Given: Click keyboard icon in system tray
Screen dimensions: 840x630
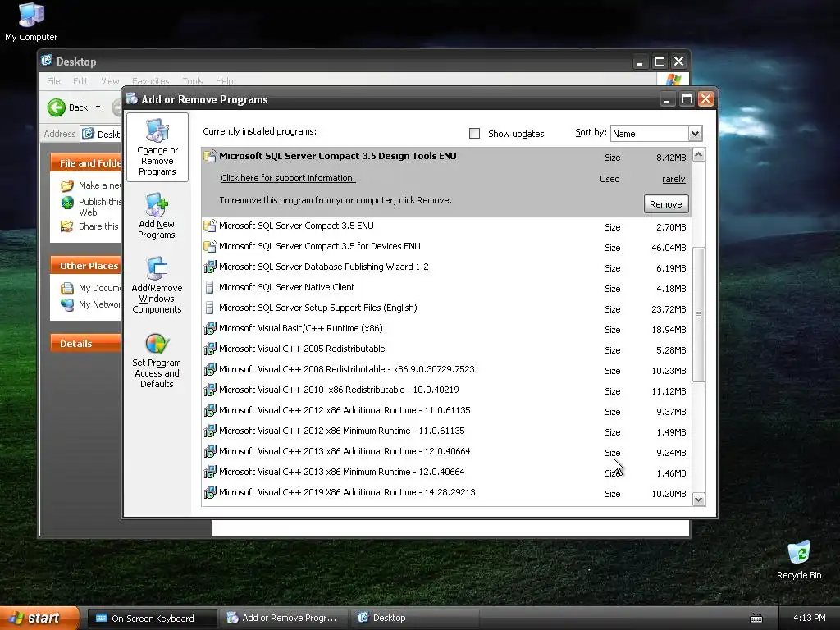Looking at the screenshot, I should pyautogui.click(x=756, y=619).
